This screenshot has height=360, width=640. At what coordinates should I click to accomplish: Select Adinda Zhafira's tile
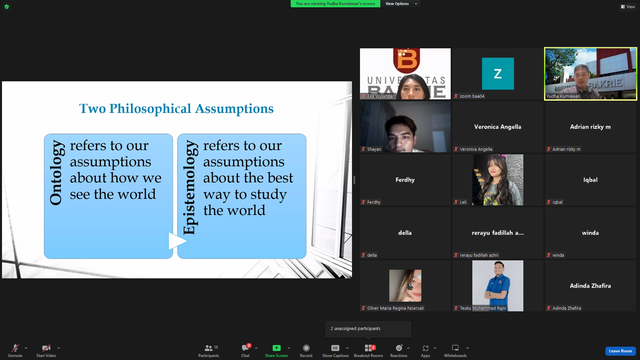pyautogui.click(x=590, y=286)
